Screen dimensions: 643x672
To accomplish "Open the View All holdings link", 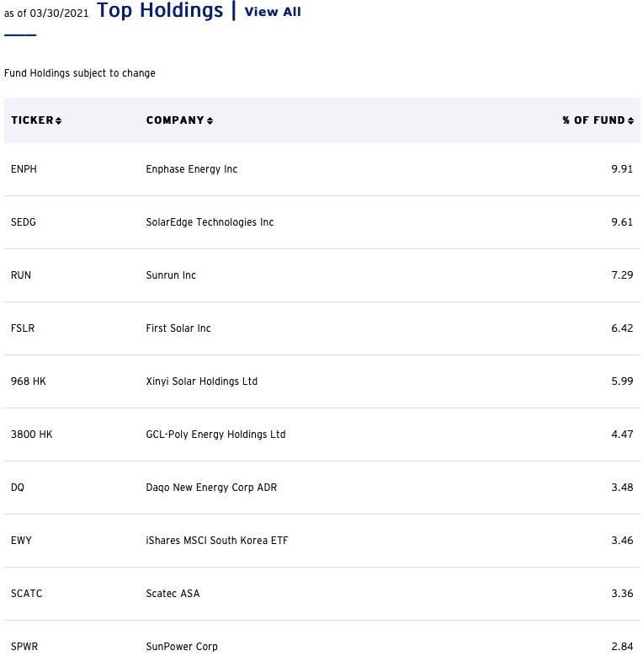I will 273,12.
